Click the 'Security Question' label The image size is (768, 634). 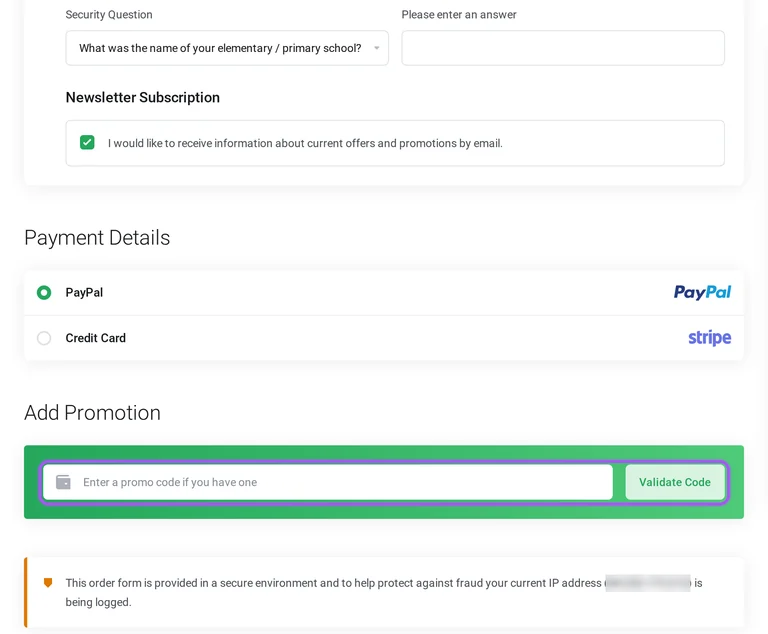[x=109, y=15]
